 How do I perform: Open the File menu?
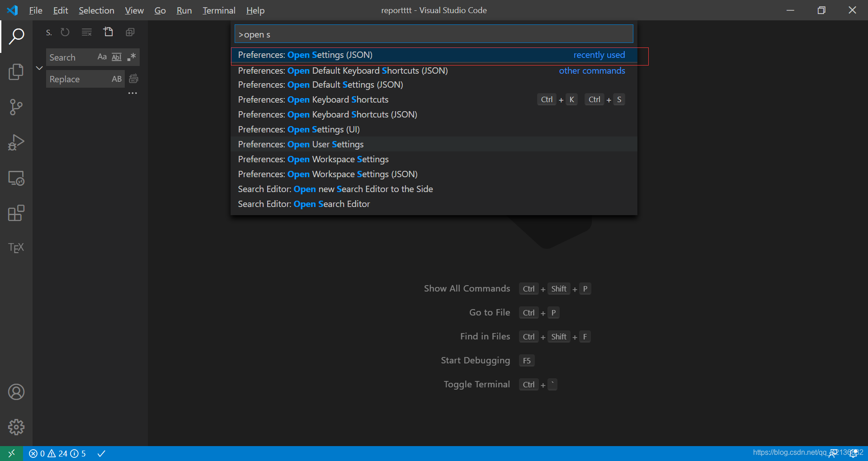(x=36, y=10)
